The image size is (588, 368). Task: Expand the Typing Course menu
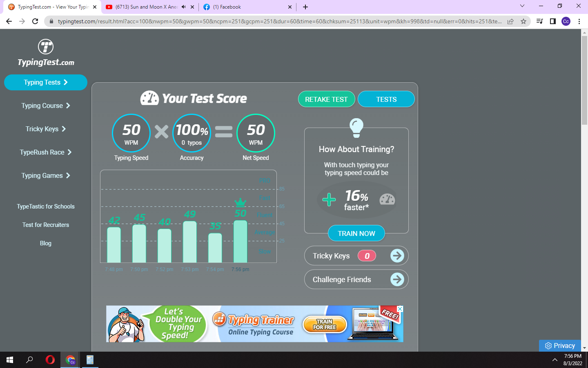pos(46,105)
